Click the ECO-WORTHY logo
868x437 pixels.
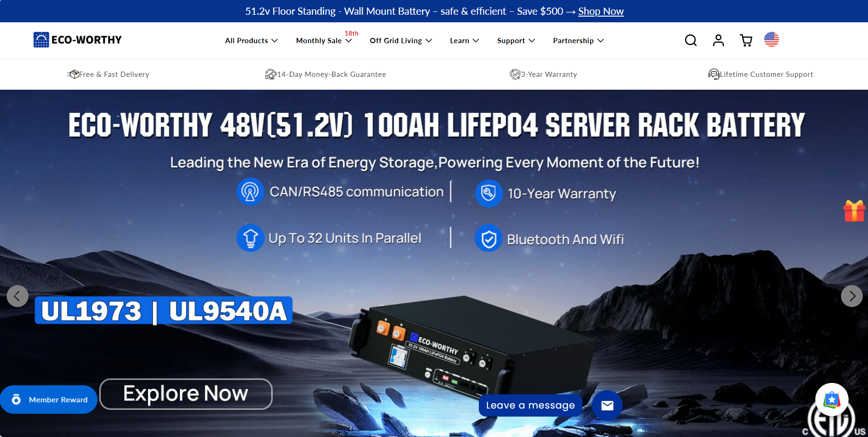click(x=77, y=40)
